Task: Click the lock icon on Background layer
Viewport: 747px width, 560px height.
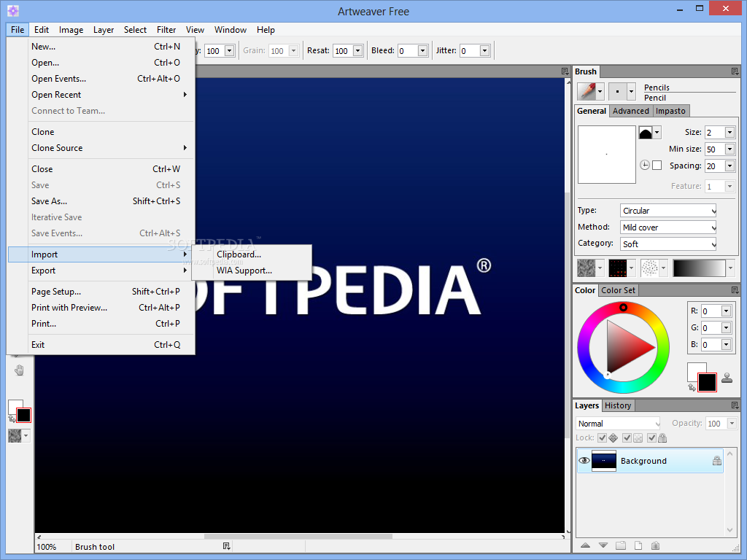Action: coord(717,461)
